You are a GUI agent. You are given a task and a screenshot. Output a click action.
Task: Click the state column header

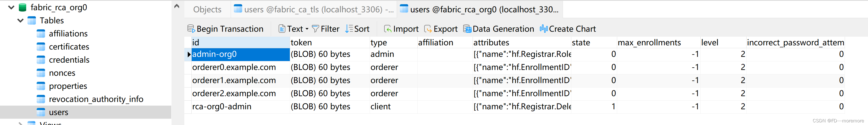594,42
